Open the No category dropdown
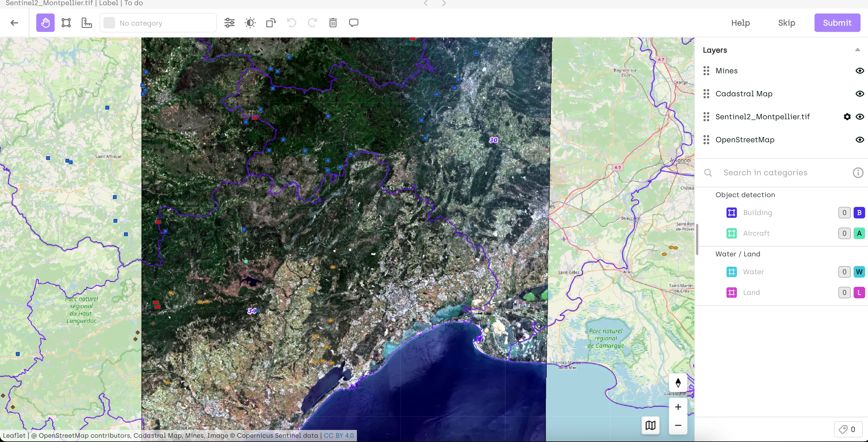This screenshot has height=442, width=868. coord(158,23)
